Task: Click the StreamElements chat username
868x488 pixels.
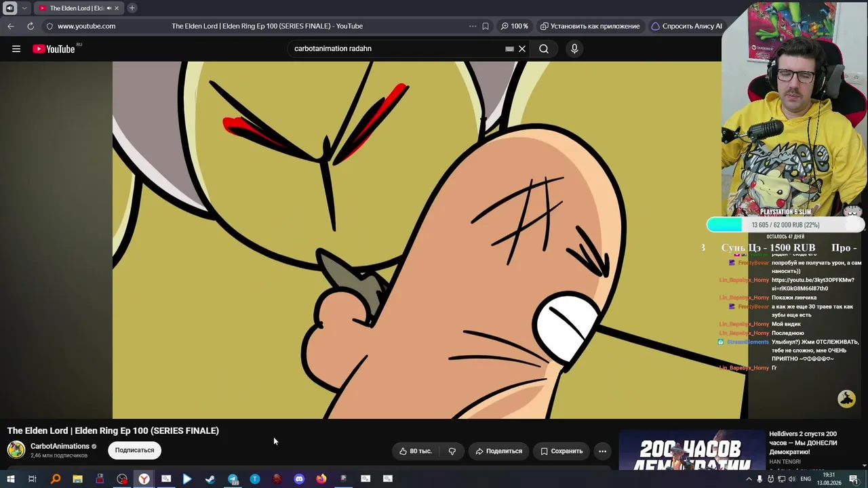Action: [747, 342]
